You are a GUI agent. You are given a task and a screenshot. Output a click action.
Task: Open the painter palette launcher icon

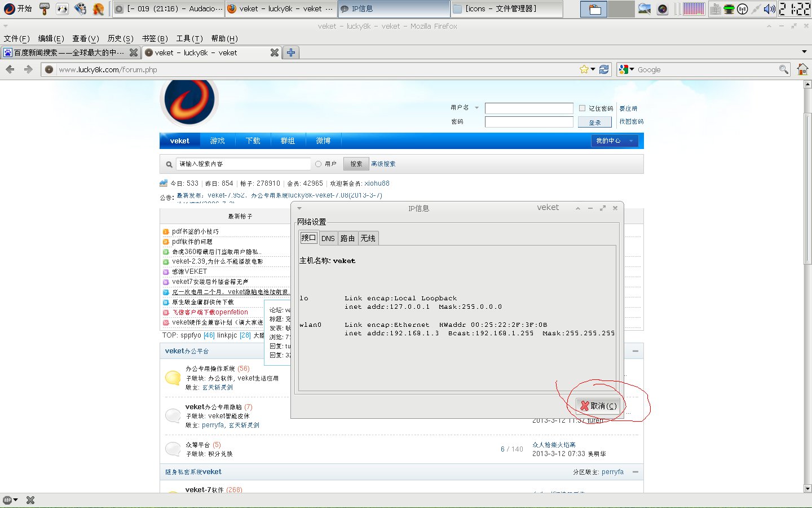point(98,8)
